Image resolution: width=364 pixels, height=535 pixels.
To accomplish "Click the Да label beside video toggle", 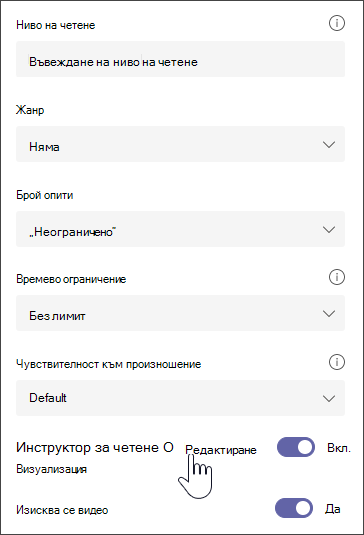I will point(332,509).
